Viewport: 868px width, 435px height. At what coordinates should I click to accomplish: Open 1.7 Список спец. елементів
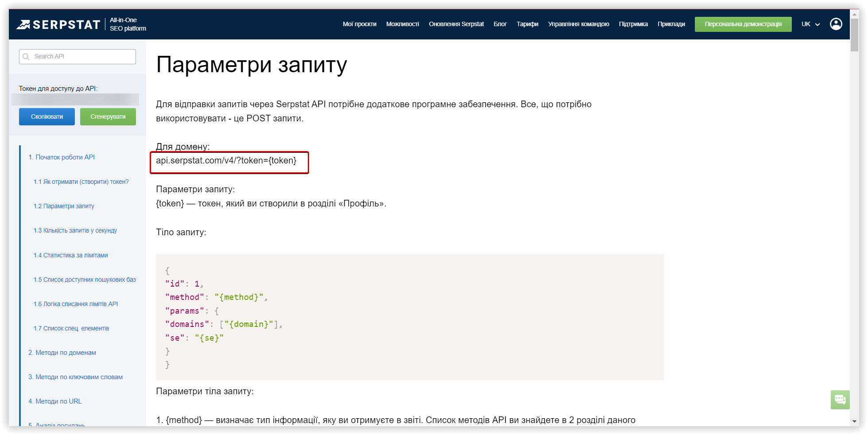click(x=71, y=329)
